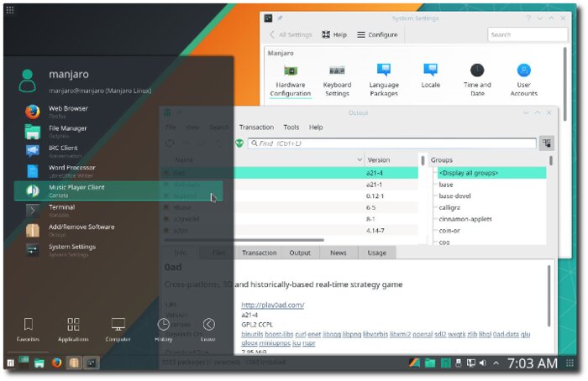Screen dimensions: 588x381
Task: Select package row with version 4.14-7
Action: (x=291, y=231)
